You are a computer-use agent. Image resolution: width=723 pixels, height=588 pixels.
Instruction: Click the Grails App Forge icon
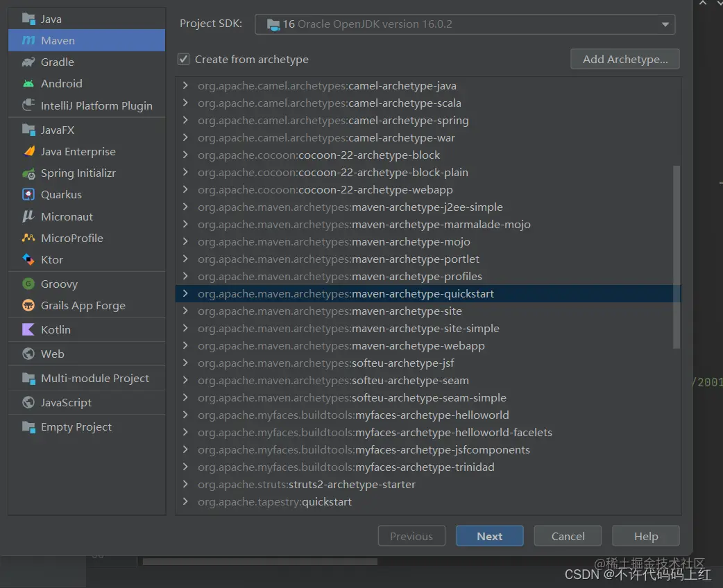point(28,305)
